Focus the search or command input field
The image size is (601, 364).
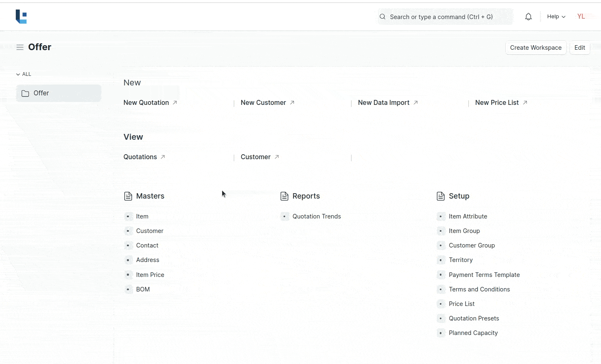(x=446, y=17)
